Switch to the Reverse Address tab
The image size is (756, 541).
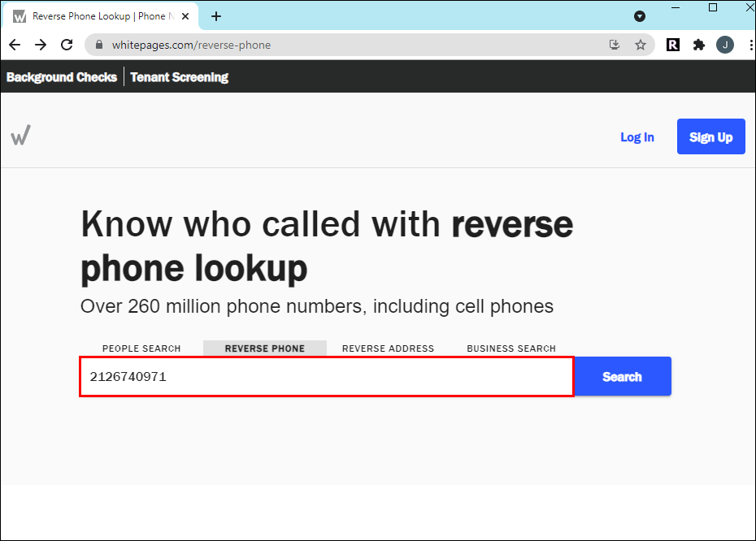tap(388, 348)
